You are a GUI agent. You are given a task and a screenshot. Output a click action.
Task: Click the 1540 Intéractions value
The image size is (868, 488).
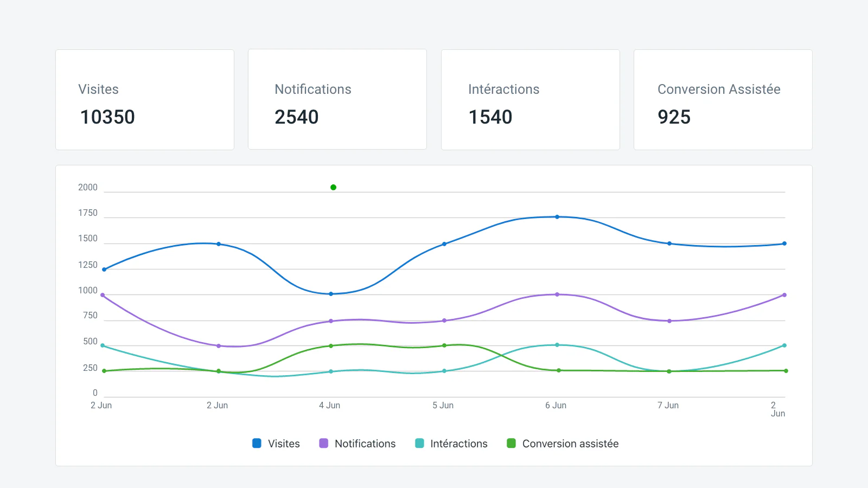coord(490,117)
